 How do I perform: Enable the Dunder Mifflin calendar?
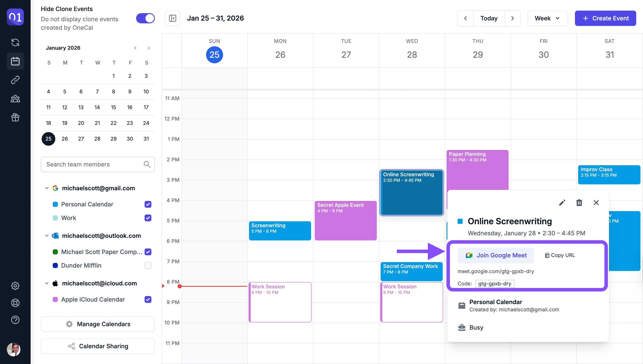coord(148,265)
